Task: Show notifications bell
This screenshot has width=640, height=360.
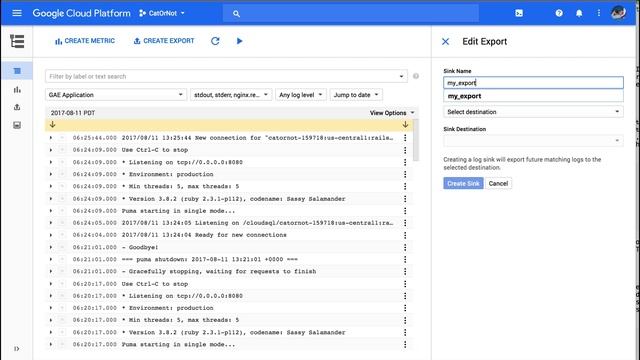Action: [579, 13]
